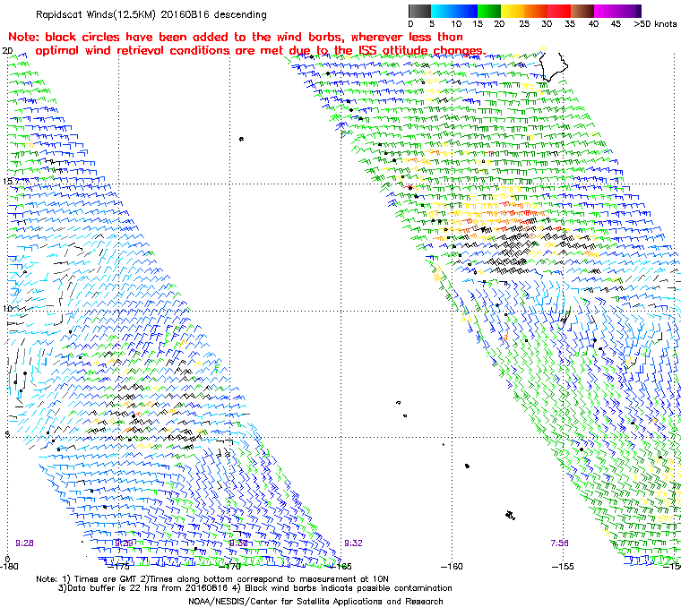681x616 pixels.
Task: Select the blue 10-15 knots legend segment
Action: click(466, 11)
